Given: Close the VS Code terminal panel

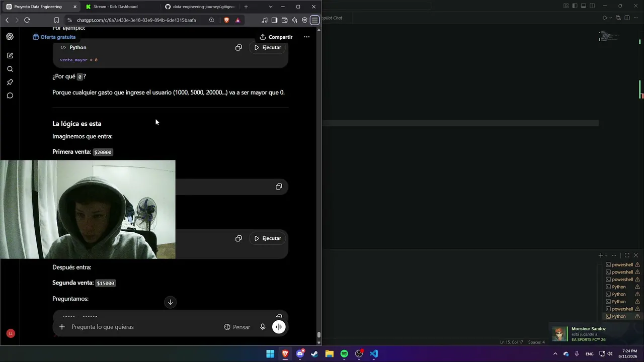Looking at the screenshot, I should click(635, 255).
